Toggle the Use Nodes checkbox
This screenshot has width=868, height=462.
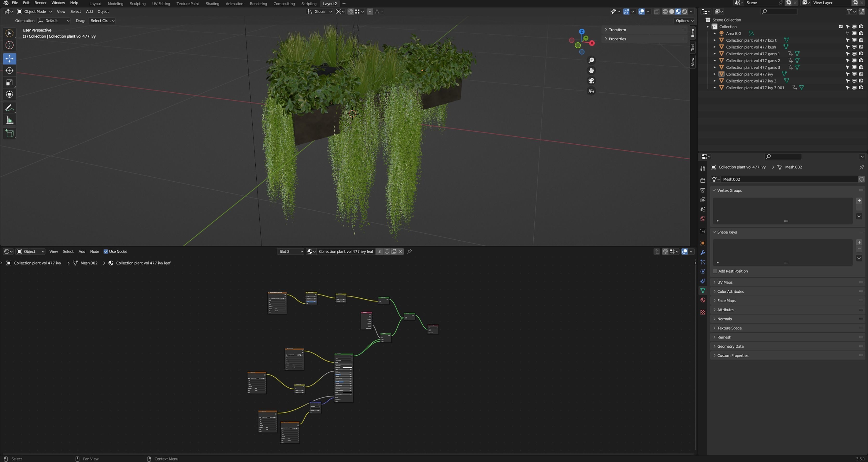click(105, 251)
